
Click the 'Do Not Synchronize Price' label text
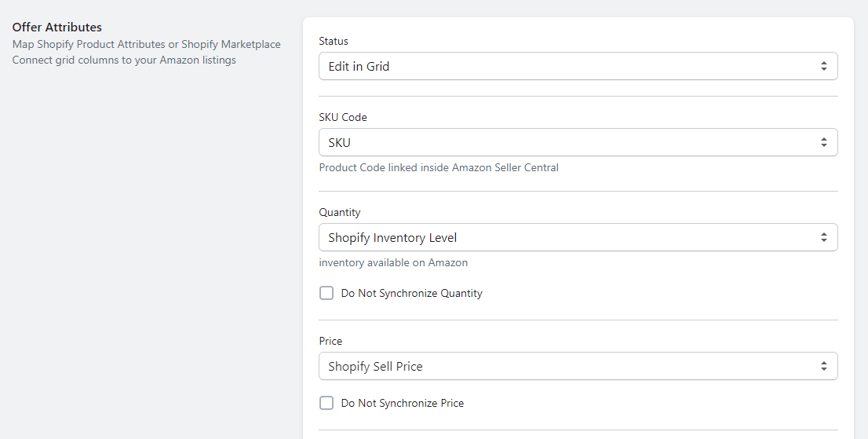[x=403, y=403]
